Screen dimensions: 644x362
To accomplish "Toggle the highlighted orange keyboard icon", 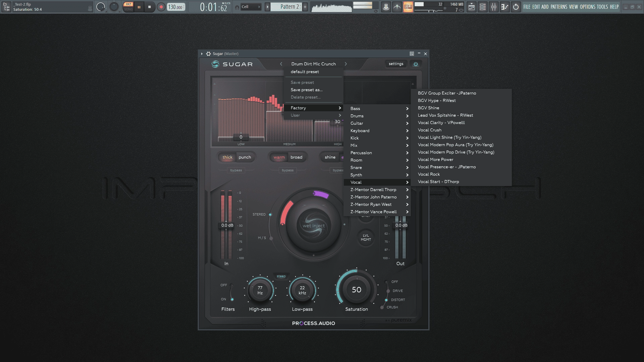I will point(408,7).
